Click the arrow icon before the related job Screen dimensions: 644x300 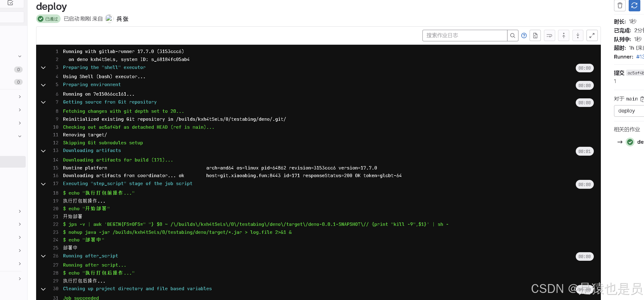pyautogui.click(x=620, y=142)
